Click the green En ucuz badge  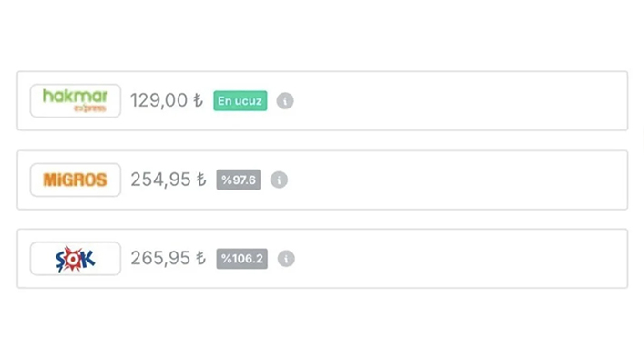240,100
